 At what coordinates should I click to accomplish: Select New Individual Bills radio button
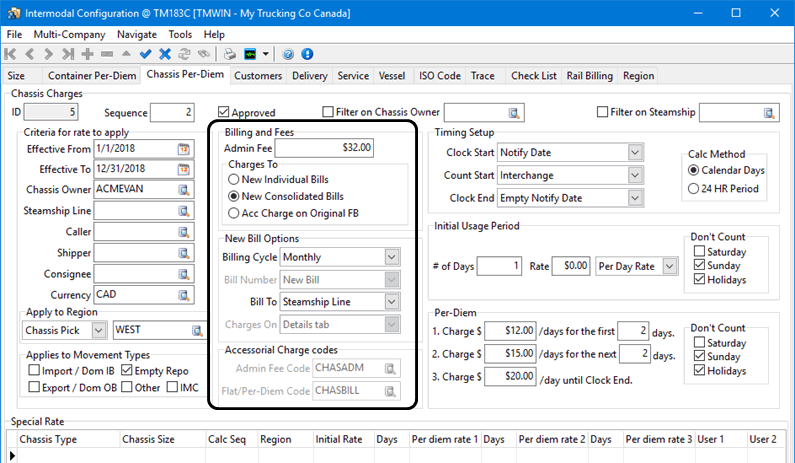click(234, 179)
